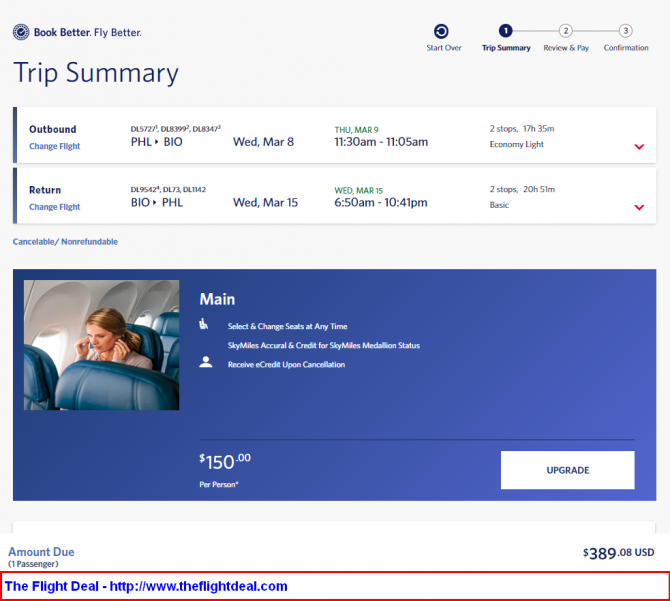Click the 11:30am - 11:05am outbound times

point(381,142)
